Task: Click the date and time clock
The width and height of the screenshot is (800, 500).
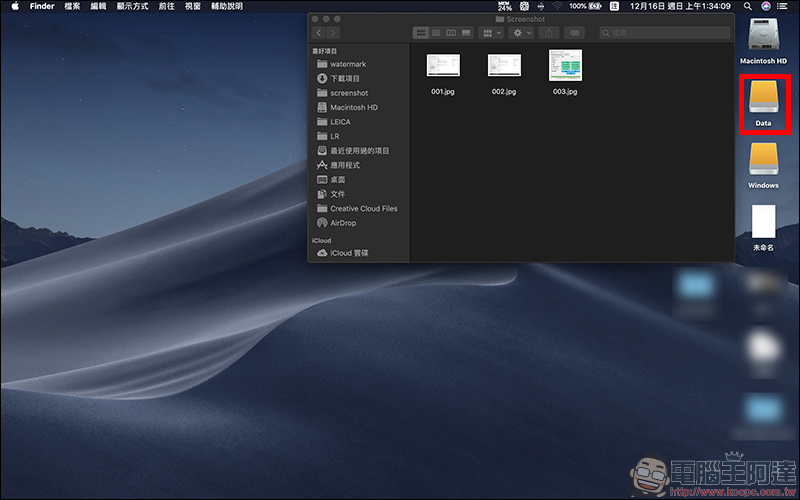Action: 680,6
